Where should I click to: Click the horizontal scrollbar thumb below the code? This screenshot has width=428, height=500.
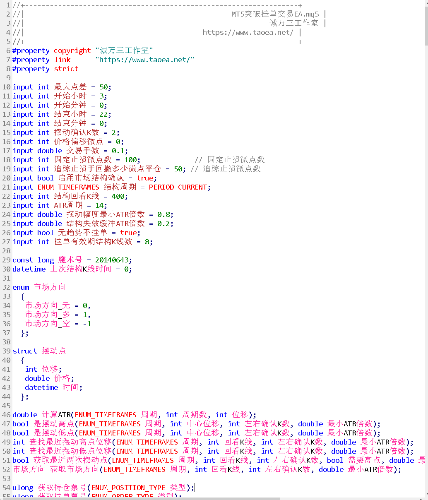[140, 499]
